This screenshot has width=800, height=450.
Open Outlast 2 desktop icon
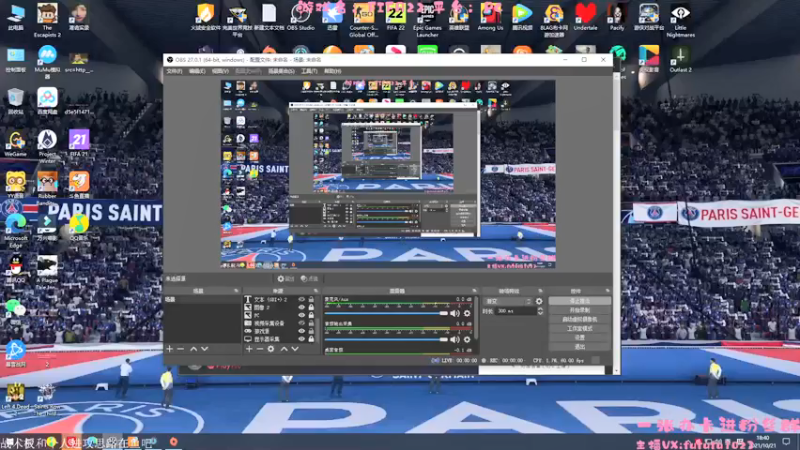coord(680,59)
